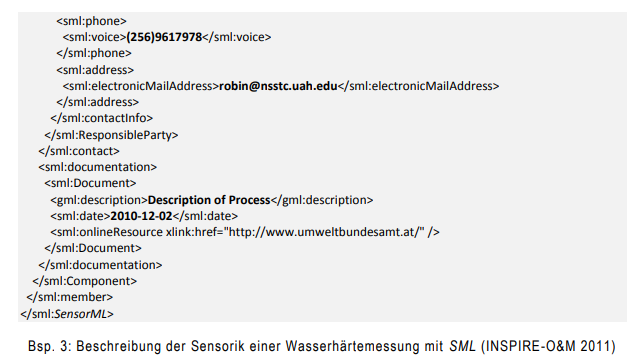Click the phone number (256)9617978
The width and height of the screenshot is (642, 360).
pyautogui.click(x=164, y=37)
